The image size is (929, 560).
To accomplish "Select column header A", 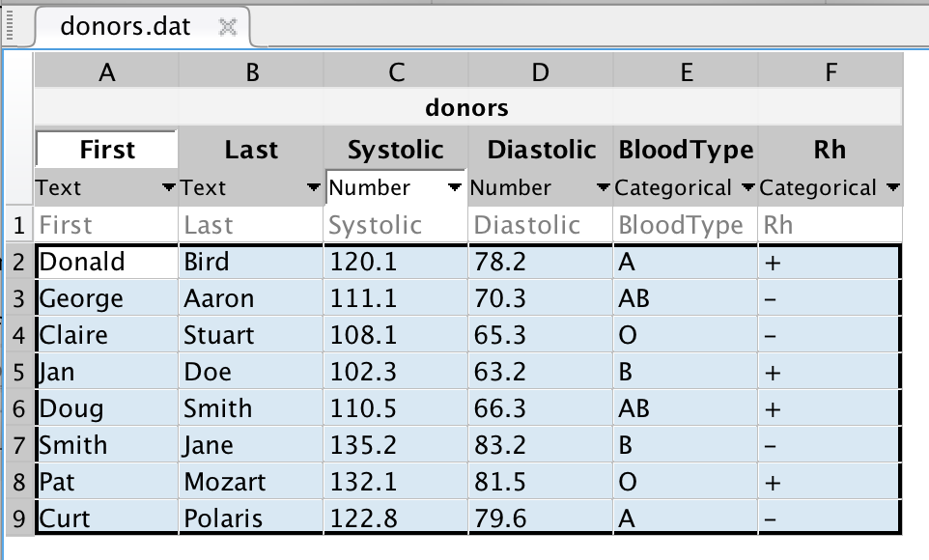I will point(106,70).
